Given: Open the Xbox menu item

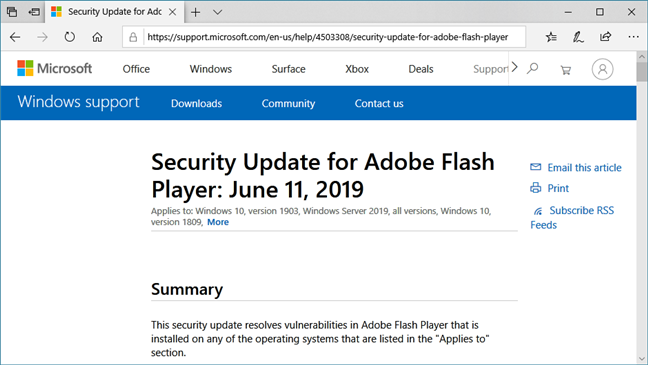Looking at the screenshot, I should [x=357, y=69].
